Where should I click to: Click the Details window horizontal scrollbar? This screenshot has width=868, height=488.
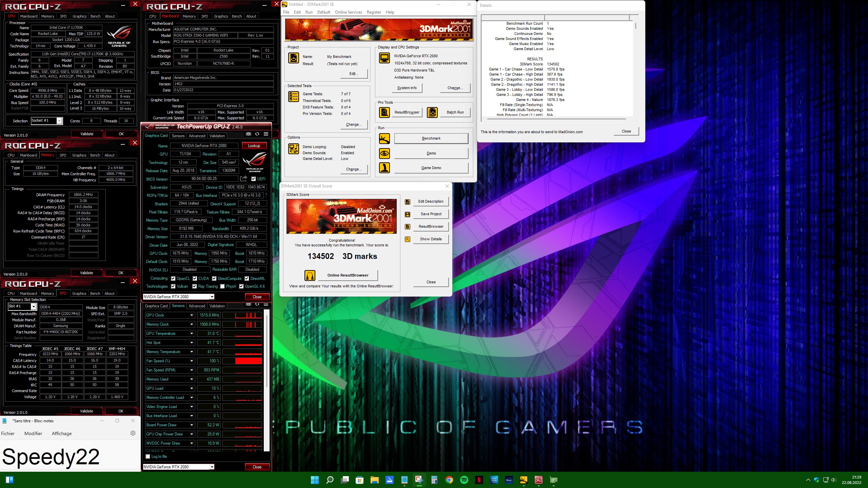point(556,119)
